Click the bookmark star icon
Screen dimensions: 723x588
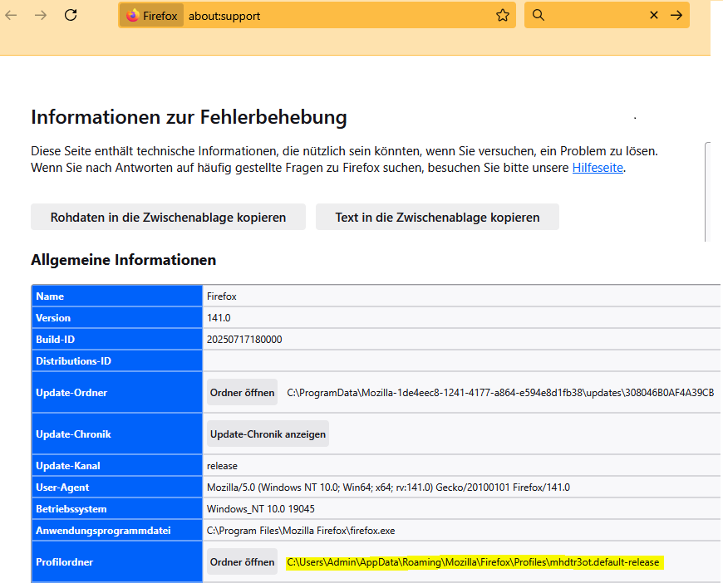coord(501,14)
